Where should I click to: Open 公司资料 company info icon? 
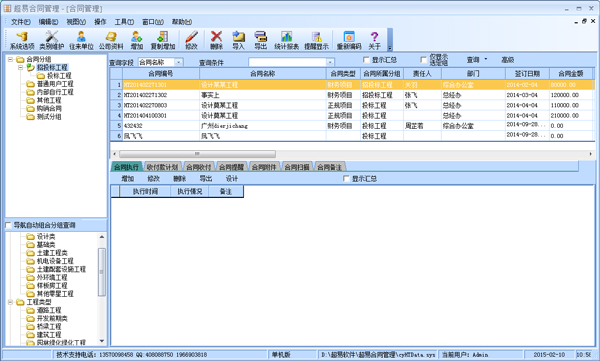point(111,40)
